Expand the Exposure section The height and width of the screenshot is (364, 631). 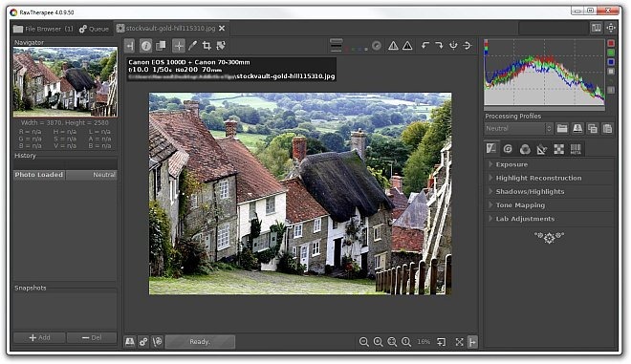point(549,164)
